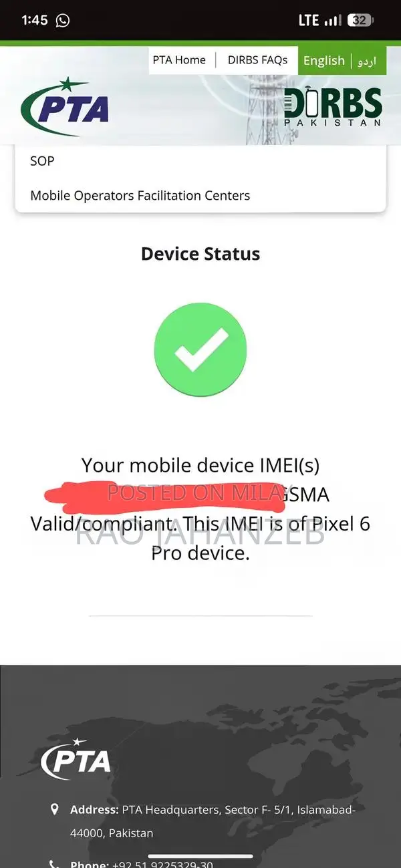Click the phone icon in the footer

pos(54,863)
